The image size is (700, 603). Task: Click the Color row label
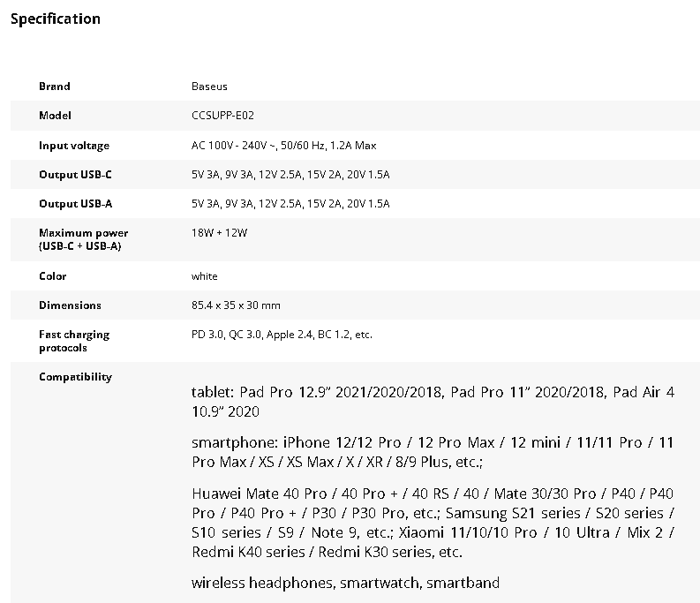(x=52, y=276)
